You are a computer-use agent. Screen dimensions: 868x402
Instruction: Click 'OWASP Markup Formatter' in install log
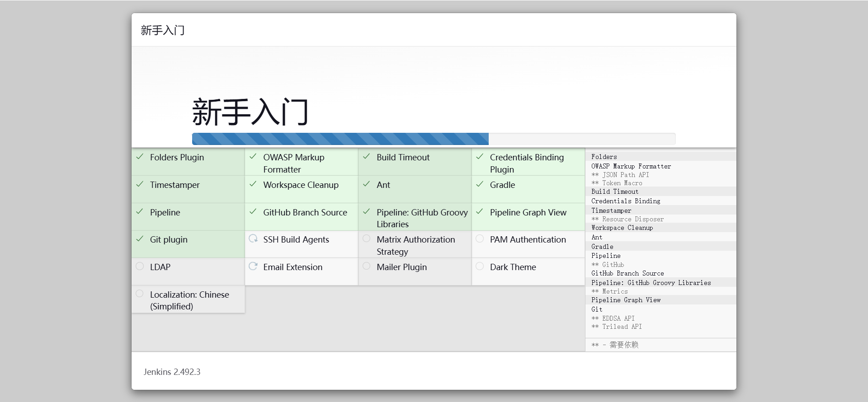631,166
